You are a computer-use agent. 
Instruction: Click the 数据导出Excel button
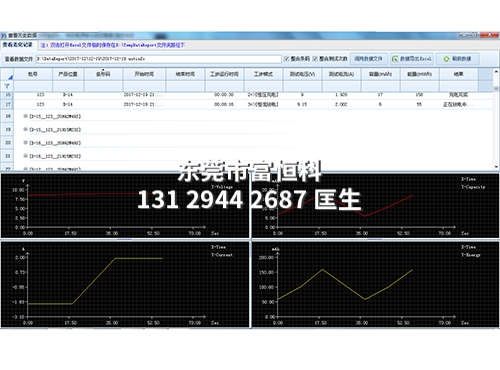[x=412, y=59]
